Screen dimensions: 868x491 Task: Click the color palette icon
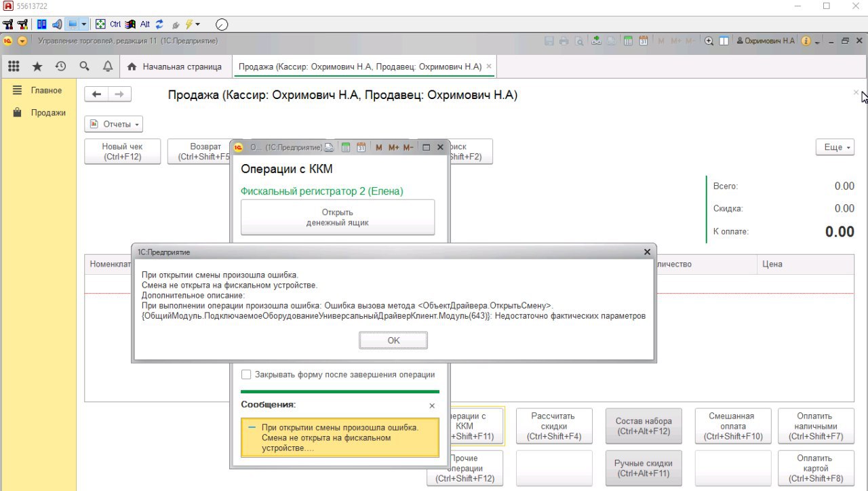tap(130, 24)
